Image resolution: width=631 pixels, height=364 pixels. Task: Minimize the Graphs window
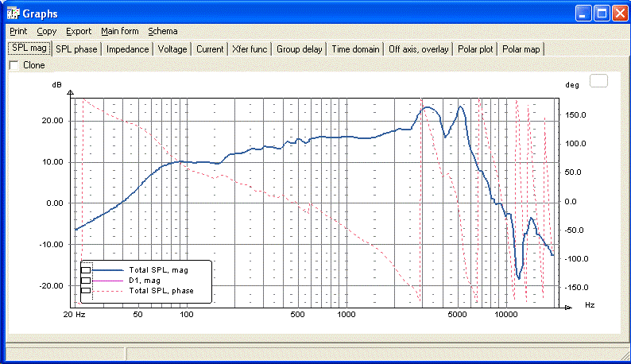point(583,14)
